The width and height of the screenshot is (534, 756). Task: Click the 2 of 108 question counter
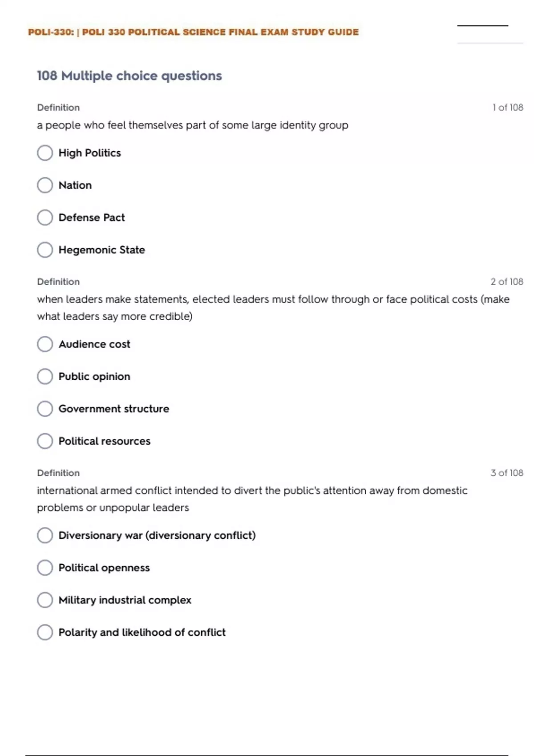pos(506,282)
